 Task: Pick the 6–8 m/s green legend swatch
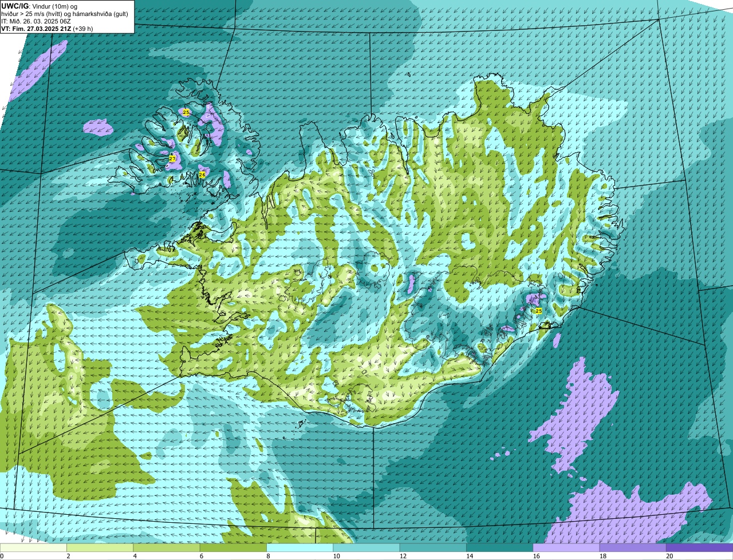[x=233, y=547]
